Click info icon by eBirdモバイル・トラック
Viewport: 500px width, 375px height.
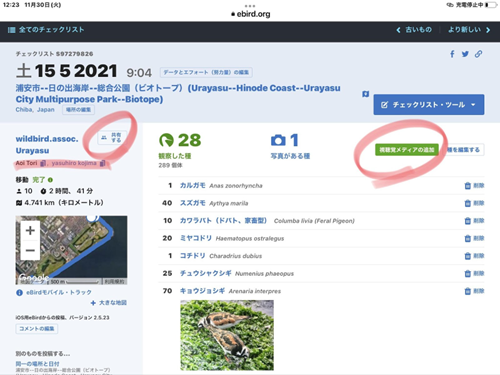coord(19,293)
